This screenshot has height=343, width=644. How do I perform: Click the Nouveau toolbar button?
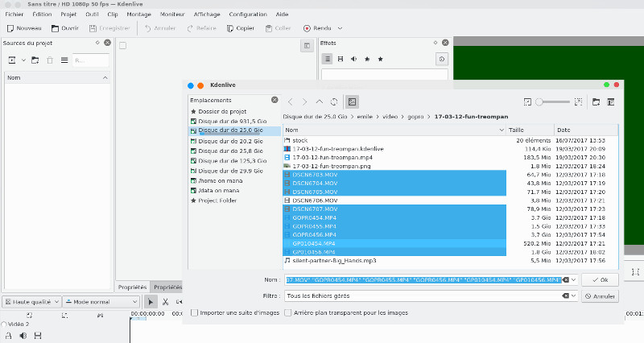coord(24,28)
